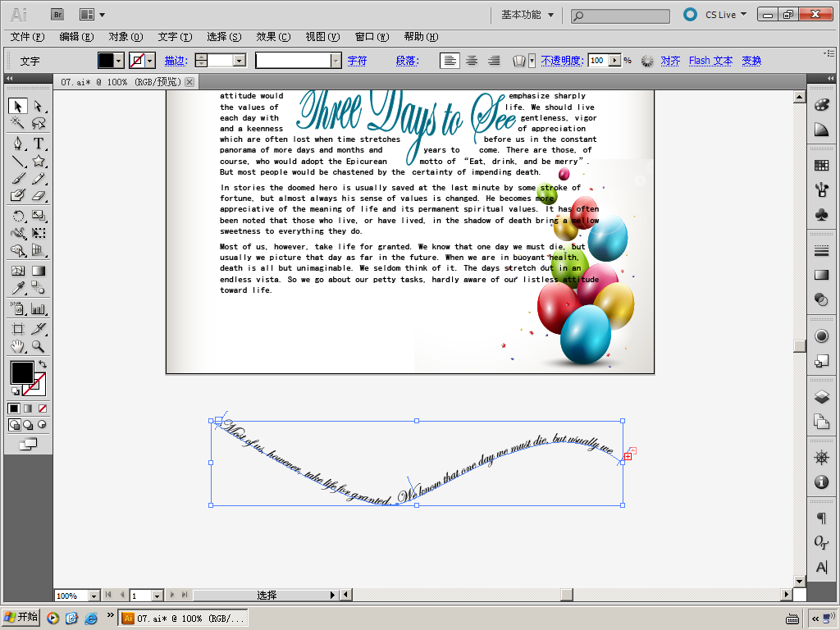
Task: Open the Layers panel icon
Action: (821, 397)
